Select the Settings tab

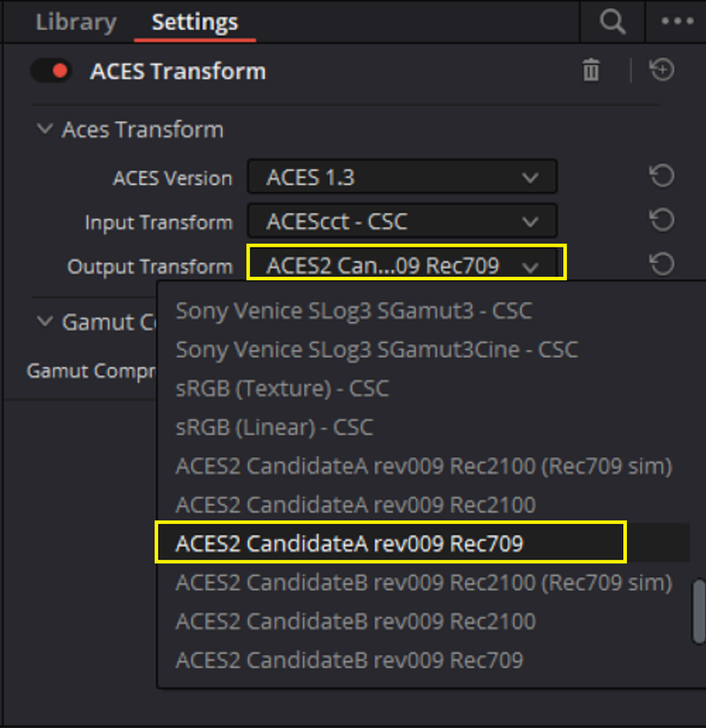pos(195,22)
